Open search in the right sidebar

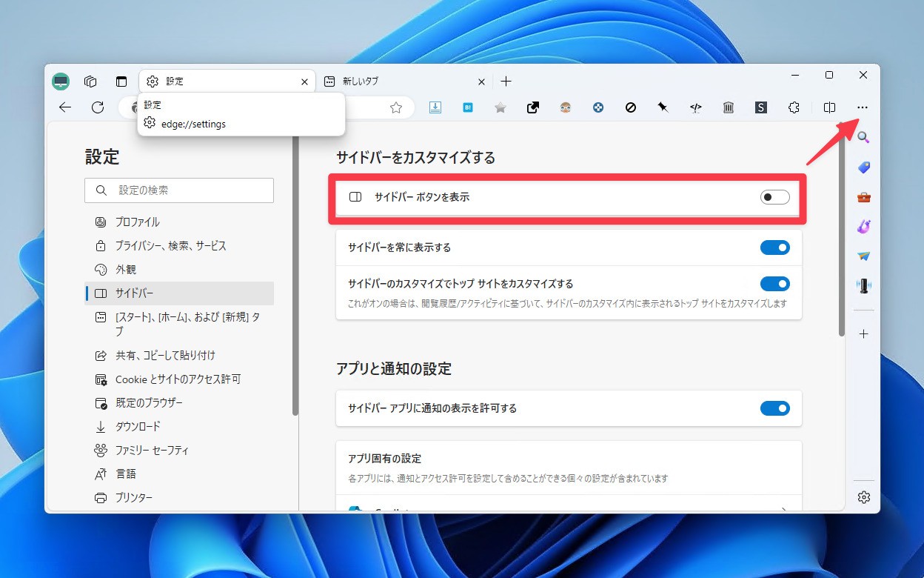click(x=863, y=136)
